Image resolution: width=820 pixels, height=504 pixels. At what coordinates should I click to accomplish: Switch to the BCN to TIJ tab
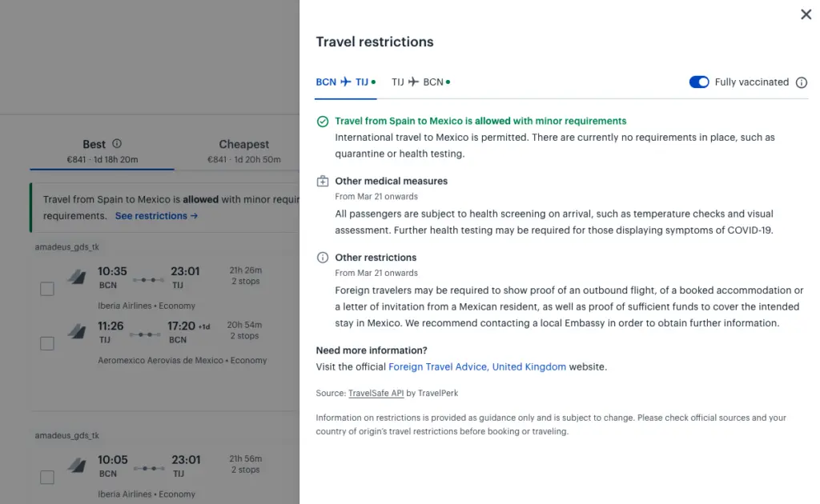[x=344, y=82]
